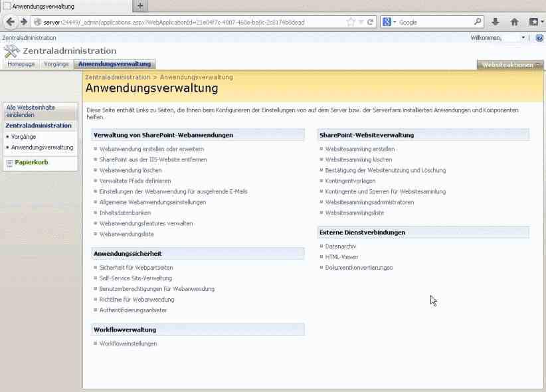Open Alle Websiteinhalte einblenden link
Image resolution: width=546 pixels, height=392 pixels.
pyautogui.click(x=31, y=111)
